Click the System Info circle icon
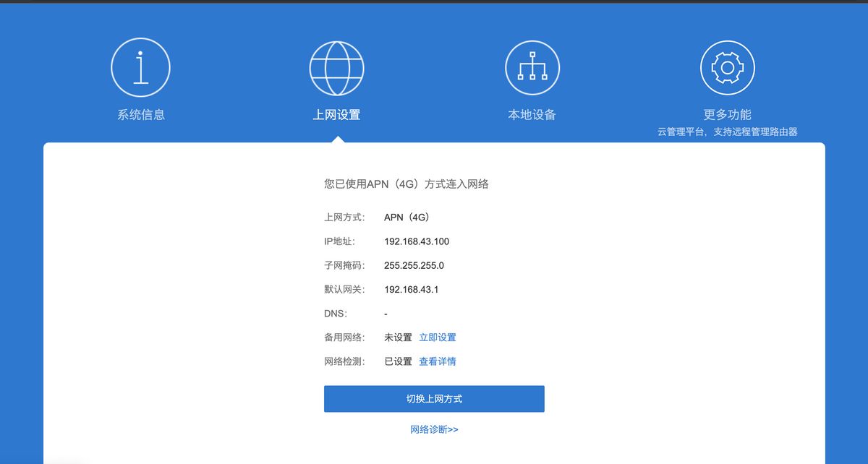868x464 pixels. [140, 68]
